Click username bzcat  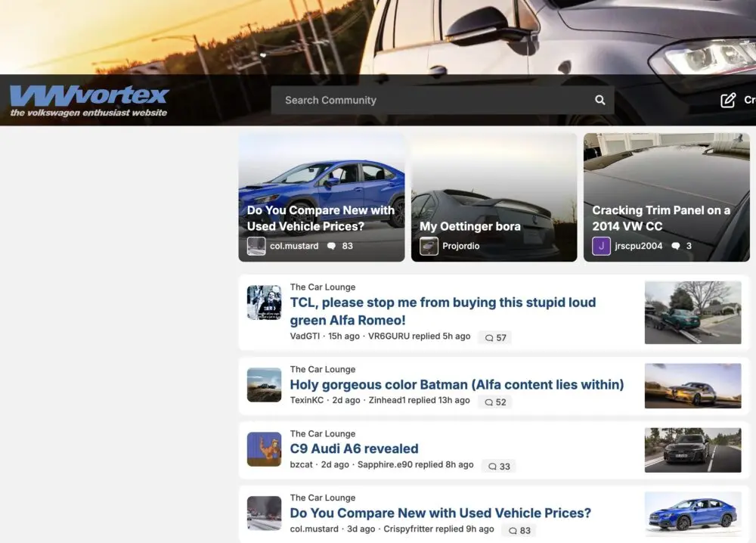(x=302, y=464)
